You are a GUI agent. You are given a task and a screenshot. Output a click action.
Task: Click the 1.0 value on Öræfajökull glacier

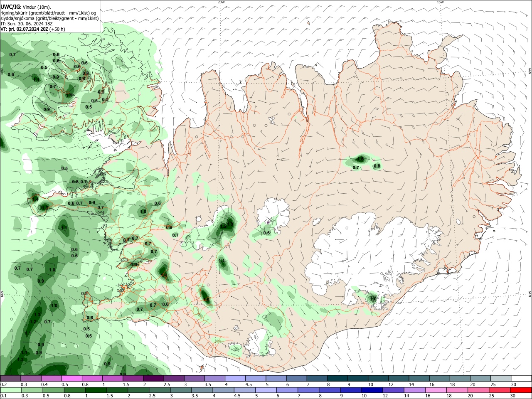pos(373,298)
